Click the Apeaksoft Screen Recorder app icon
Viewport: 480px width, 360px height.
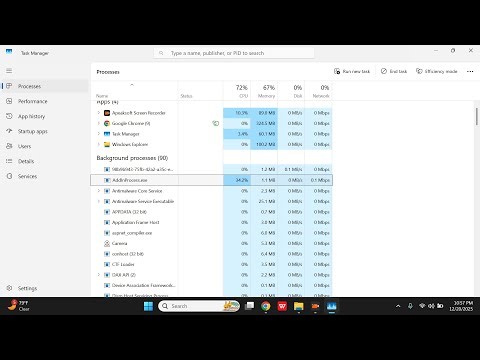coord(107,113)
